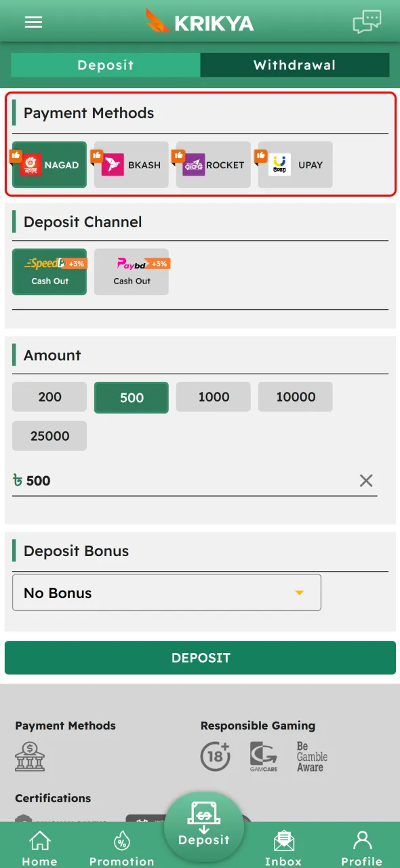Image resolution: width=400 pixels, height=868 pixels.
Task: Open the hamburger navigation menu
Action: click(33, 21)
